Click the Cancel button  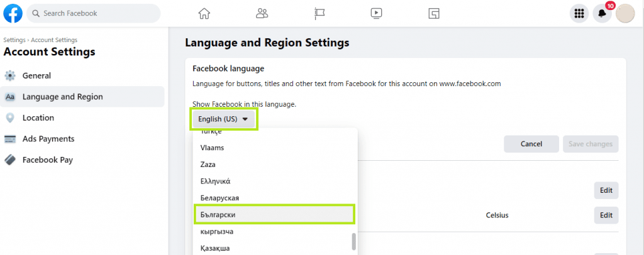[531, 144]
